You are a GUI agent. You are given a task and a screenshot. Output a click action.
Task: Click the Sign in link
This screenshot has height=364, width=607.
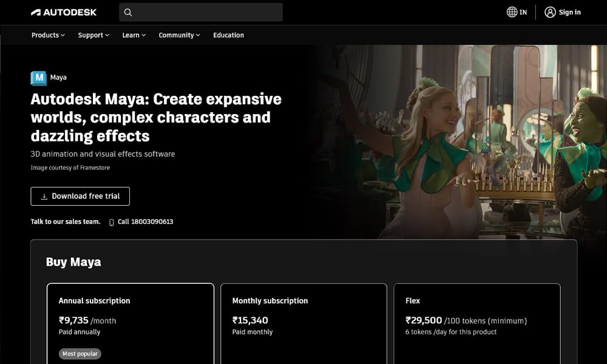pos(569,12)
